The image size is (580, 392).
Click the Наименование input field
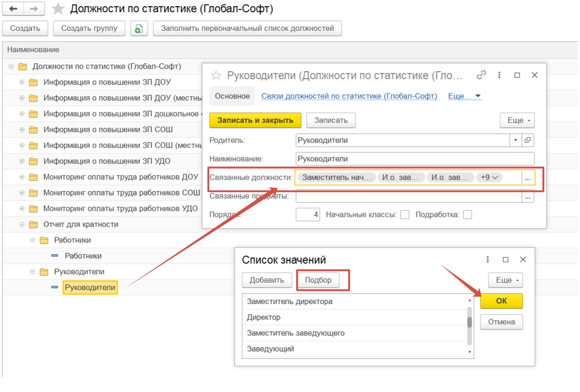414,159
